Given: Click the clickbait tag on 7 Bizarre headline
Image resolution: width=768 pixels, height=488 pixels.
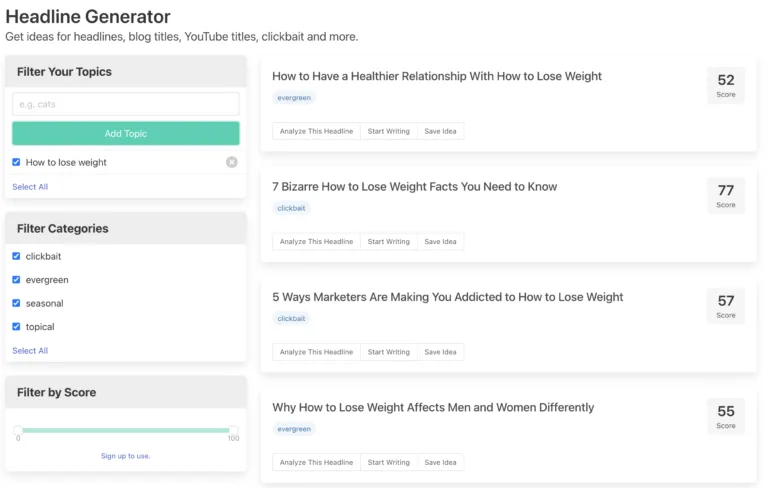Looking at the screenshot, I should 291,208.
